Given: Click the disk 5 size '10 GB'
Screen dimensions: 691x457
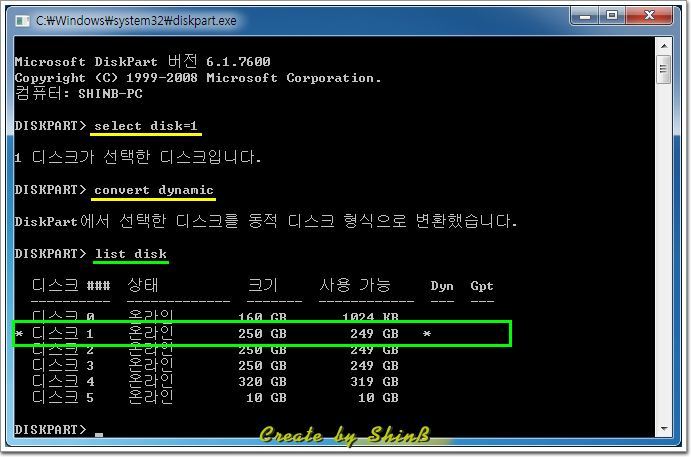Looking at the screenshot, I should coord(266,398).
